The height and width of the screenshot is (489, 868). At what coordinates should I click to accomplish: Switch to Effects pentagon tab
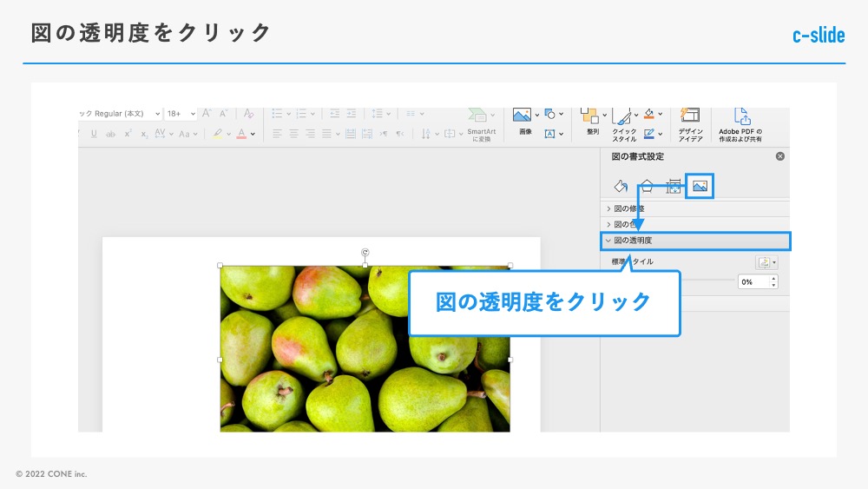(x=647, y=186)
